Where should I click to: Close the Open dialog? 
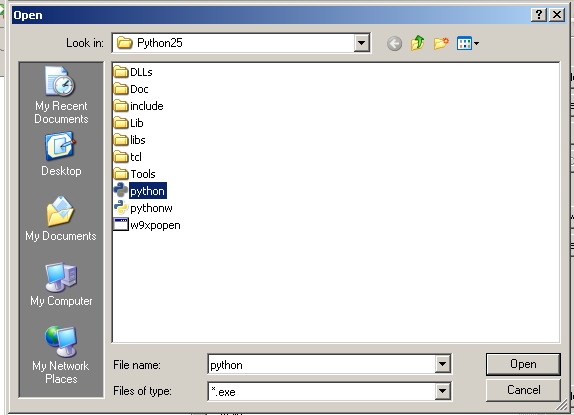[x=557, y=15]
